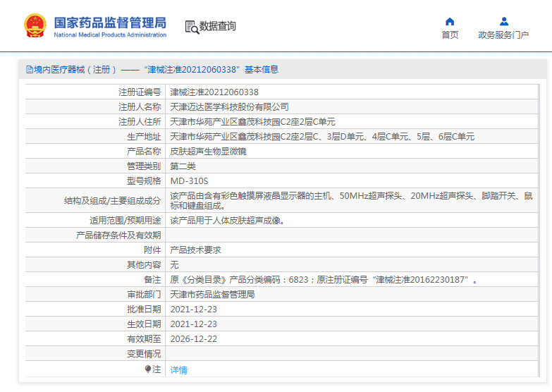Click the 生效日期 value 2021-12-23
The height and width of the screenshot is (392, 552).
click(194, 324)
